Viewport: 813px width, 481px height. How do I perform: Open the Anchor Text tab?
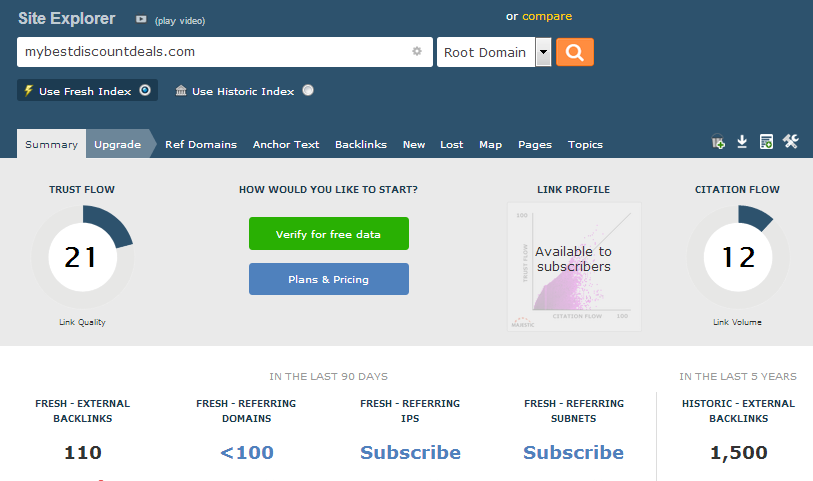coord(286,144)
